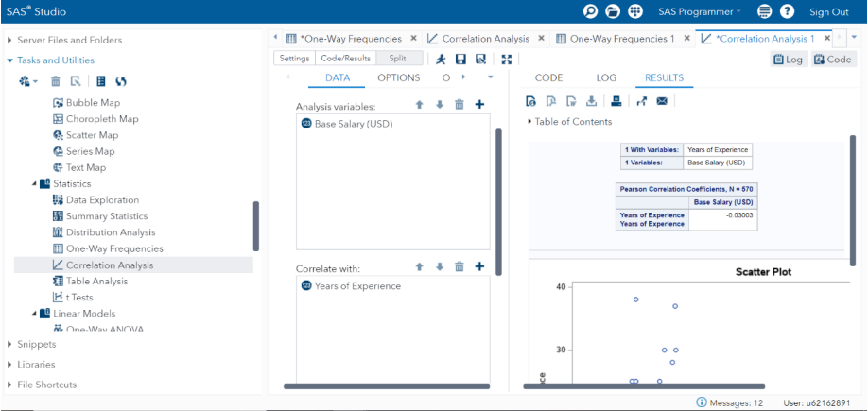Select the t Tests task

coord(79,297)
